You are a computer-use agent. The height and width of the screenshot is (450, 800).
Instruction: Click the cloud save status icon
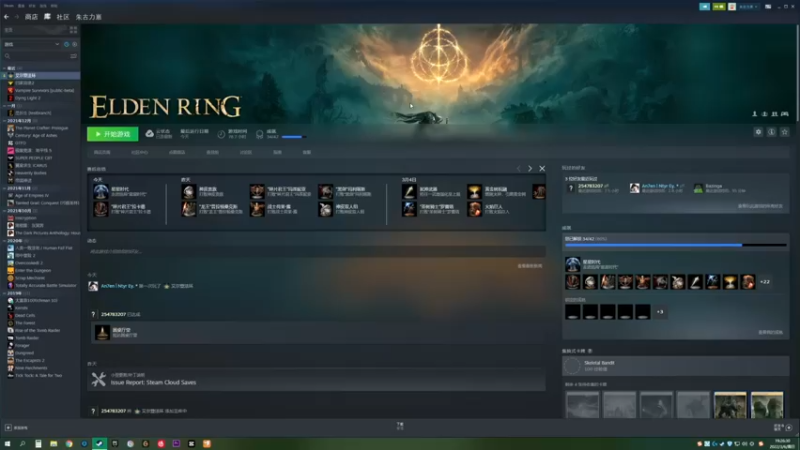click(149, 134)
